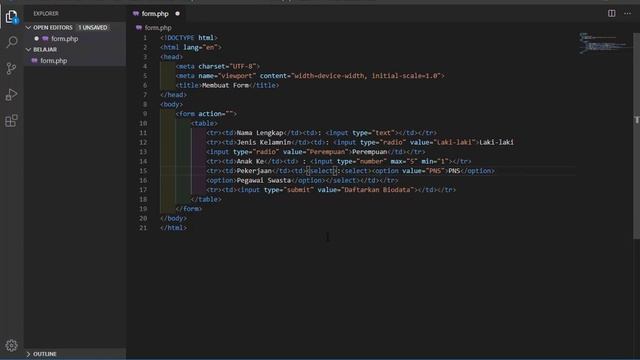Click the Nama Lengkap text in code
This screenshot has height=360, width=640.
pyautogui.click(x=260, y=133)
